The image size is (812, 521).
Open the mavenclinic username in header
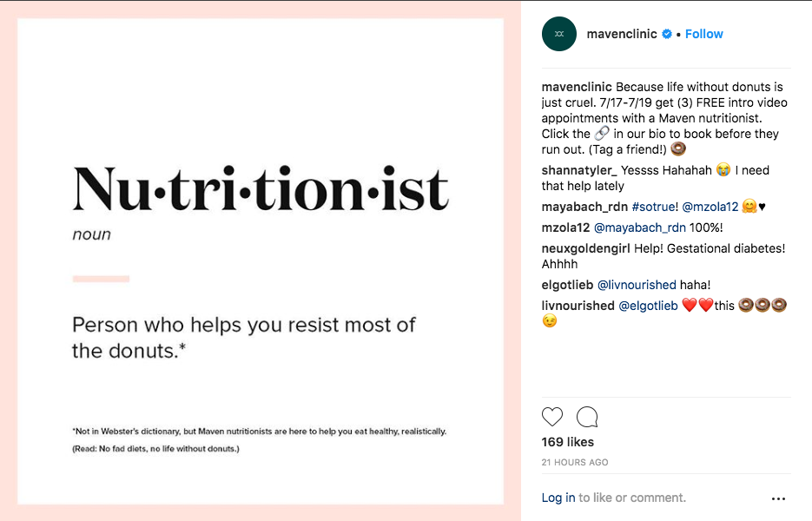(622, 34)
